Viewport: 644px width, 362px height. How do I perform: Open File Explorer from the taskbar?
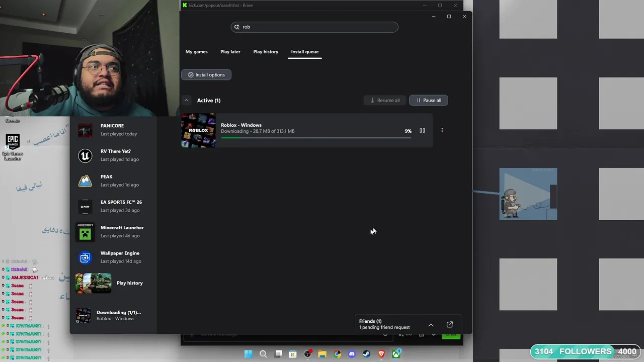point(323,354)
